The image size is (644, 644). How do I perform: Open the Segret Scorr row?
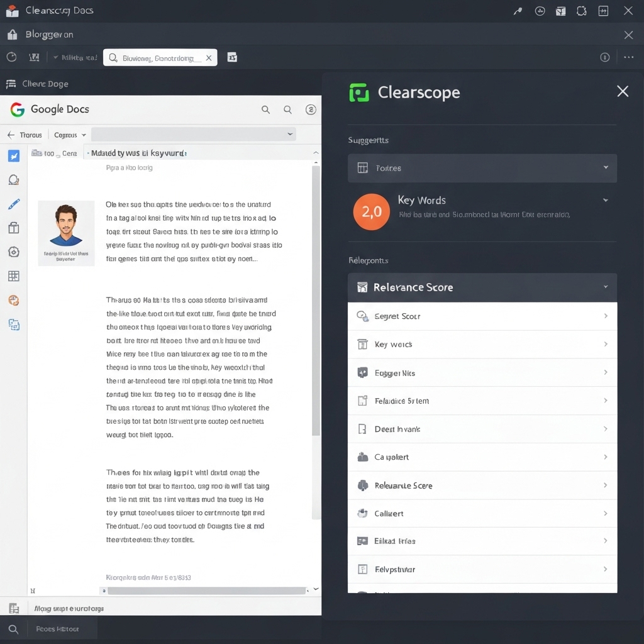point(482,316)
